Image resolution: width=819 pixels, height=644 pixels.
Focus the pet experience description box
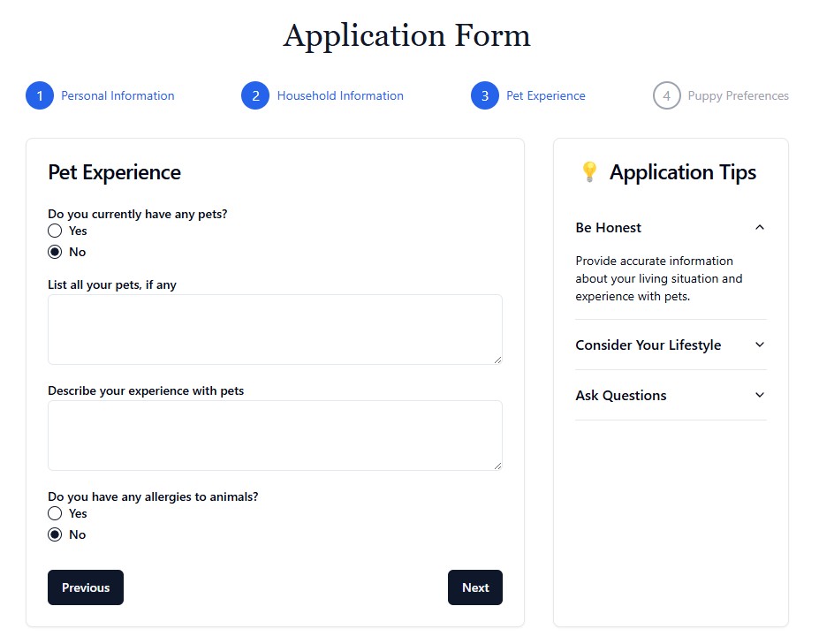[275, 436]
